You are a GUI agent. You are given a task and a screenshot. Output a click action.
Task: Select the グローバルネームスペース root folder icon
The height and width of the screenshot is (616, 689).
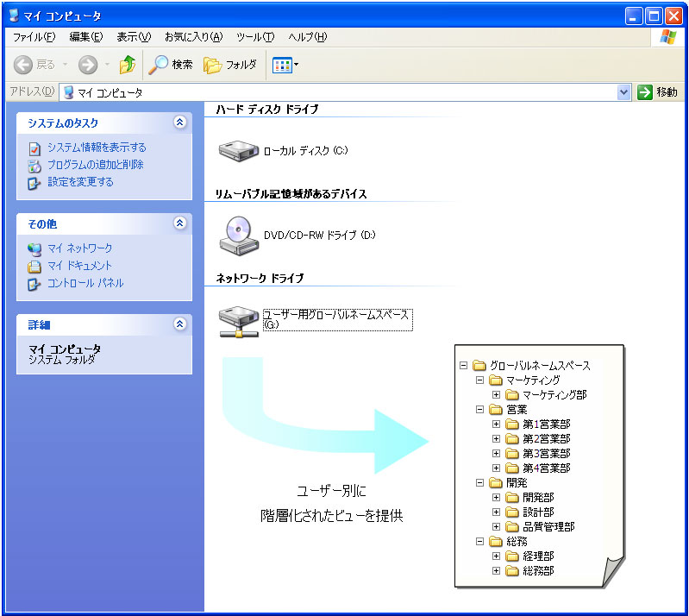point(479,365)
